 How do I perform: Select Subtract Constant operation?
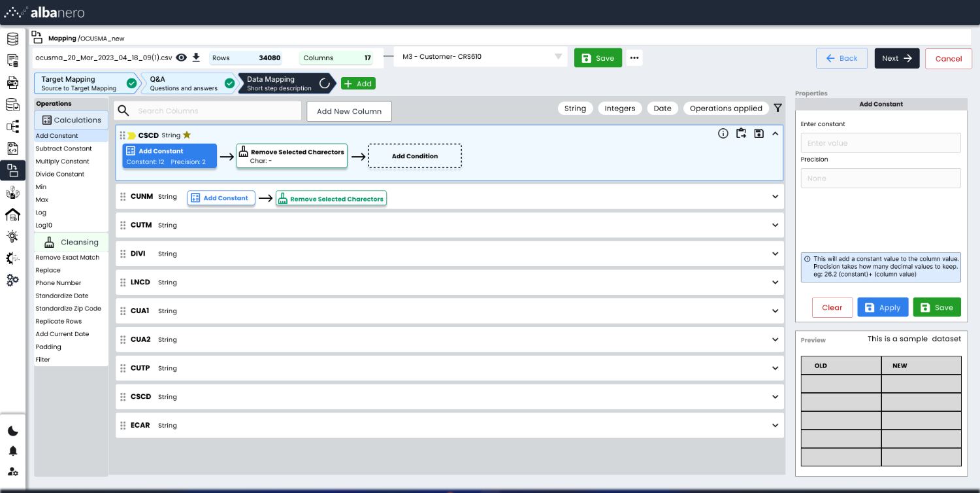(64, 148)
